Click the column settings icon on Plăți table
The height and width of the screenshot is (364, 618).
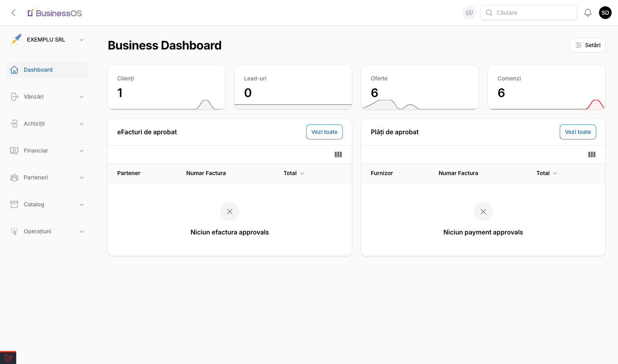592,154
